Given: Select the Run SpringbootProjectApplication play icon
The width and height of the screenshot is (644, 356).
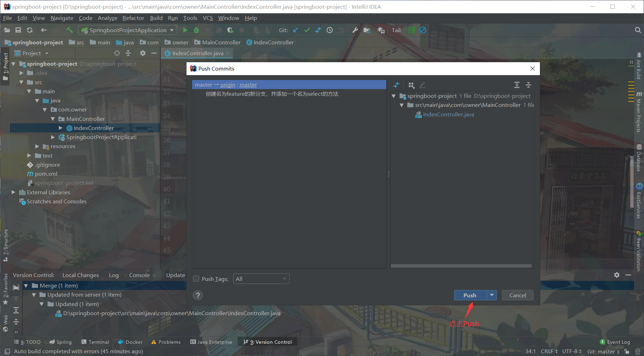Looking at the screenshot, I should point(185,30).
